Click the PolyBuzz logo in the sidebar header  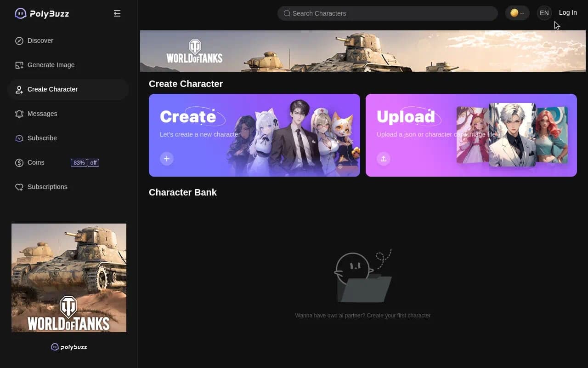tap(42, 13)
